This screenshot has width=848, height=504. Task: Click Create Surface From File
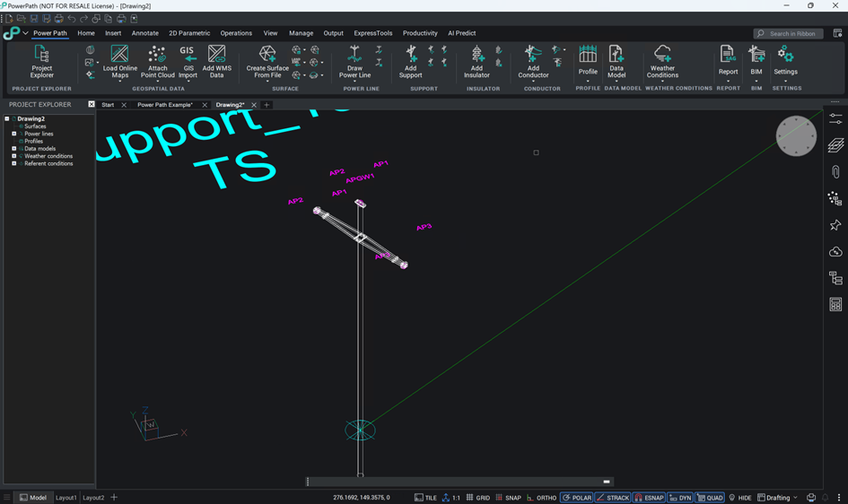click(267, 62)
